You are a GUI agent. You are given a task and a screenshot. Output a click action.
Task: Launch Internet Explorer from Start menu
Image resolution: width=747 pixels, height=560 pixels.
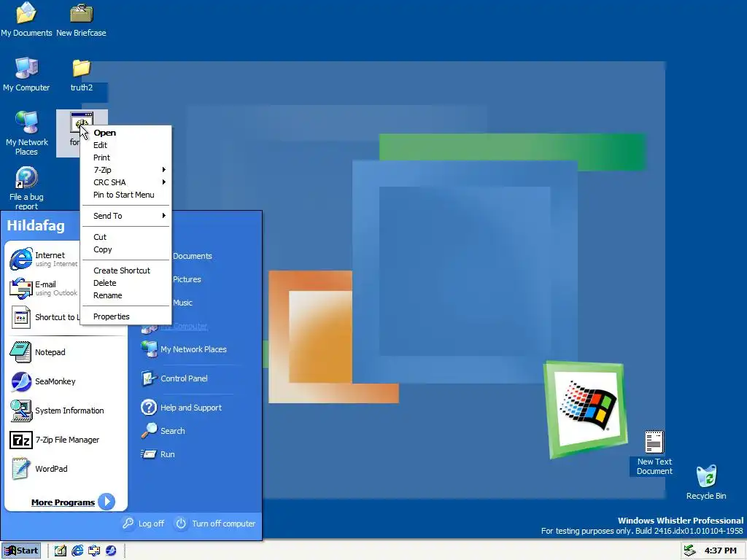43,259
